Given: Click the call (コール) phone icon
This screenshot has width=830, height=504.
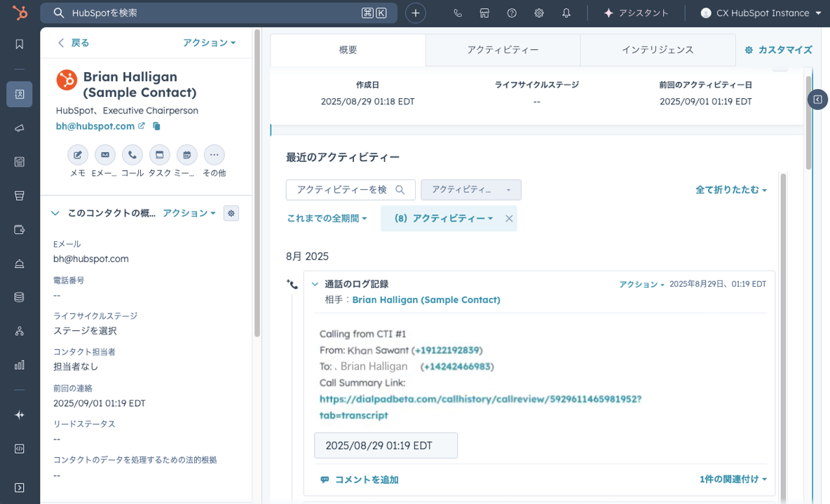Looking at the screenshot, I should 132,155.
